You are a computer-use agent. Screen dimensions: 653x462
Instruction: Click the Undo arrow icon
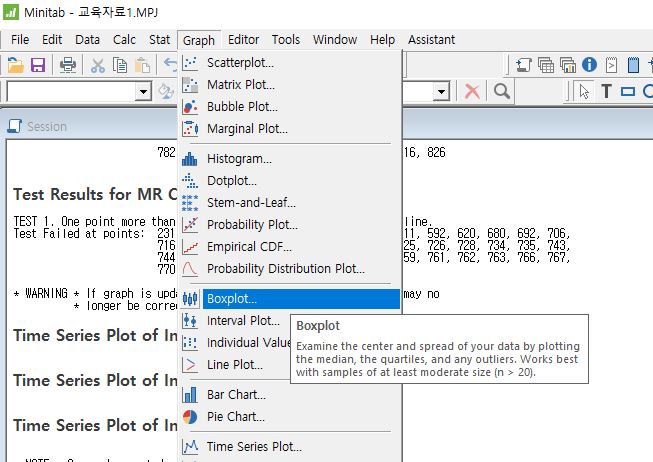point(170,65)
